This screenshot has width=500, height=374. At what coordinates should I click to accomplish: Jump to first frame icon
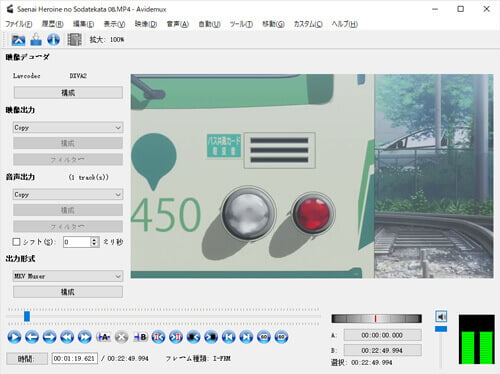click(229, 337)
